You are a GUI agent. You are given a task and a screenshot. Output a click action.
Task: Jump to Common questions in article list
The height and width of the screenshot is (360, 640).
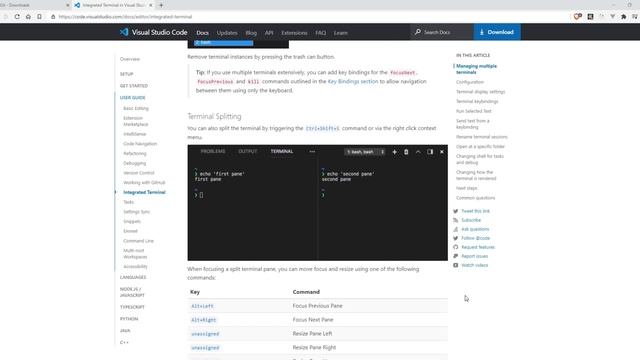[476, 198]
